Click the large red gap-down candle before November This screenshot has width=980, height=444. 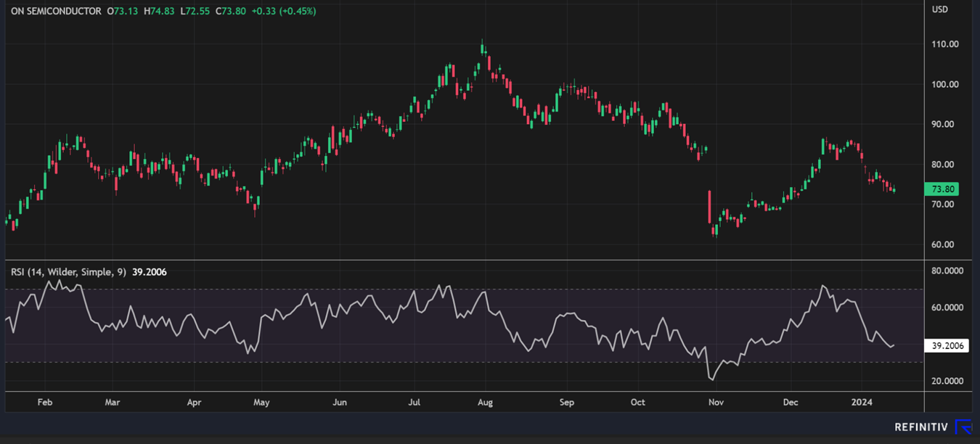[x=709, y=207]
